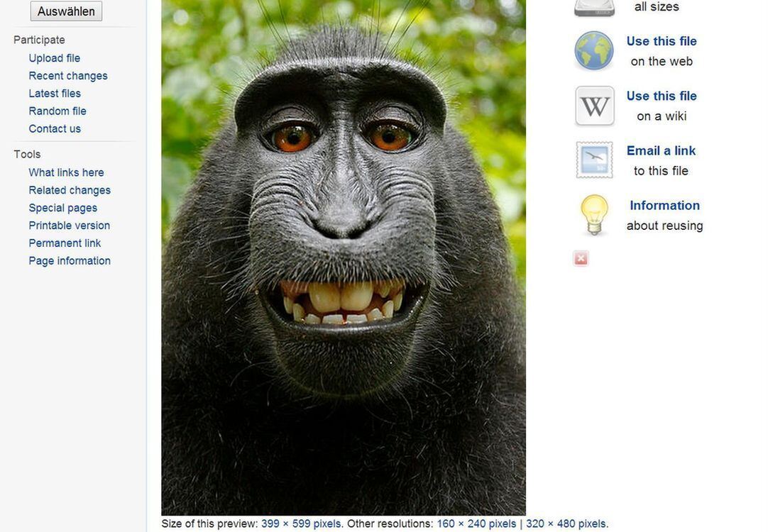Viewport: 768px width, 532px height.
Task: Click the globe icon for web use
Action: pyautogui.click(x=594, y=51)
